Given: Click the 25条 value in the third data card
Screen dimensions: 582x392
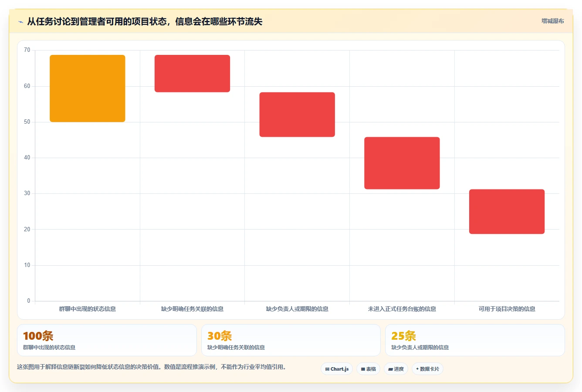Looking at the screenshot, I should (x=403, y=336).
